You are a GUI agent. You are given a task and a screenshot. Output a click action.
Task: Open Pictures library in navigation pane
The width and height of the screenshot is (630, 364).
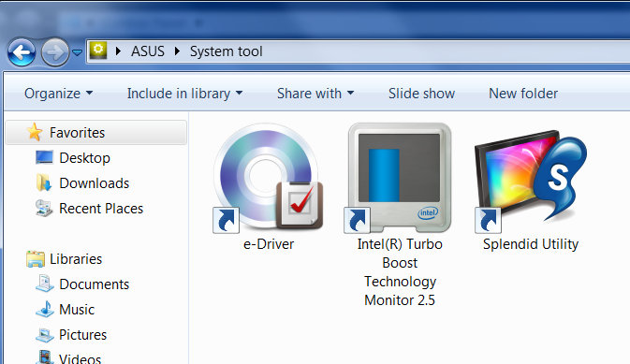(82, 335)
